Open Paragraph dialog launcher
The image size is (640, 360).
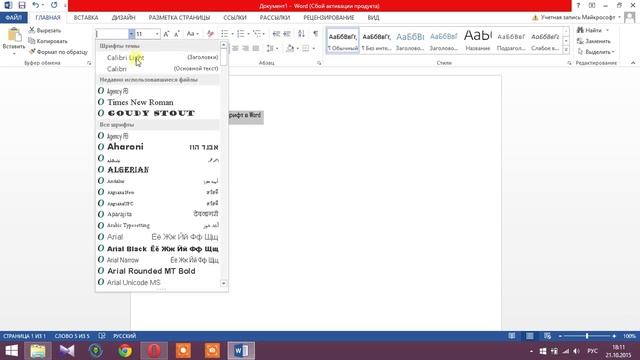point(319,63)
